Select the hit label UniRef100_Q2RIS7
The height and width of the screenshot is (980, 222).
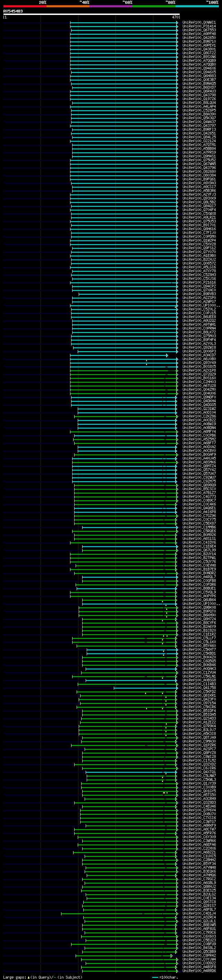199,906
